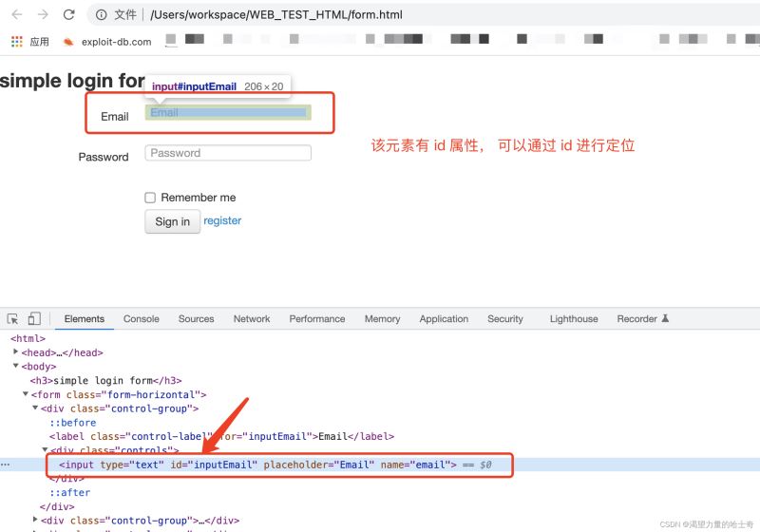Click the browser forward arrow

[43, 14]
